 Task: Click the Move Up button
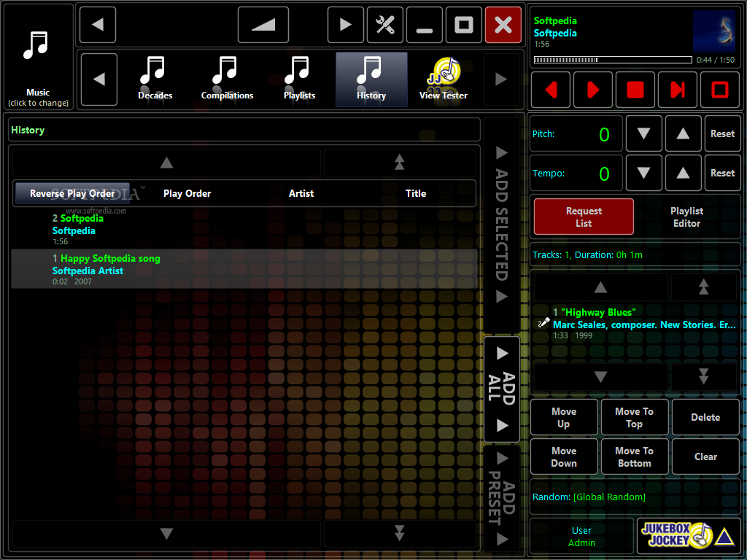click(x=564, y=417)
